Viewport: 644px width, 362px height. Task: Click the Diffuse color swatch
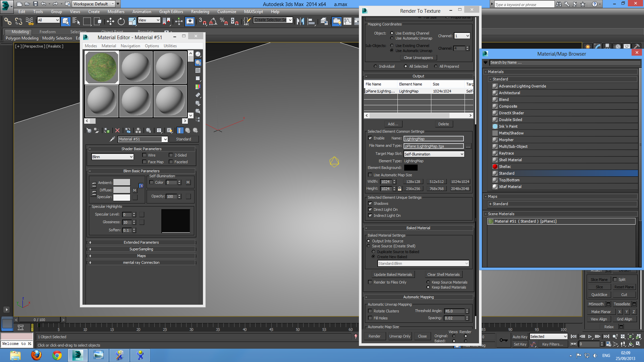[121, 190]
